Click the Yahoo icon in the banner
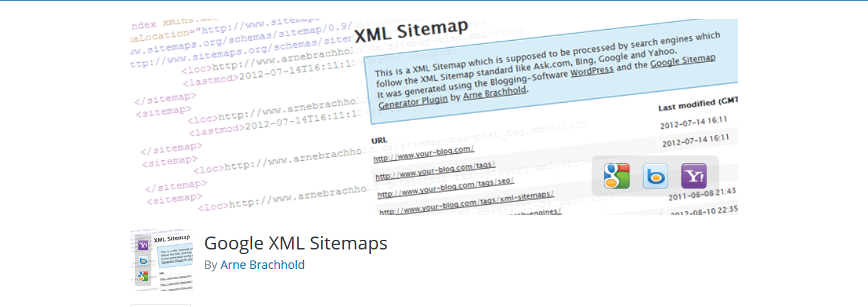The height and width of the screenshot is (307, 868). point(694,176)
